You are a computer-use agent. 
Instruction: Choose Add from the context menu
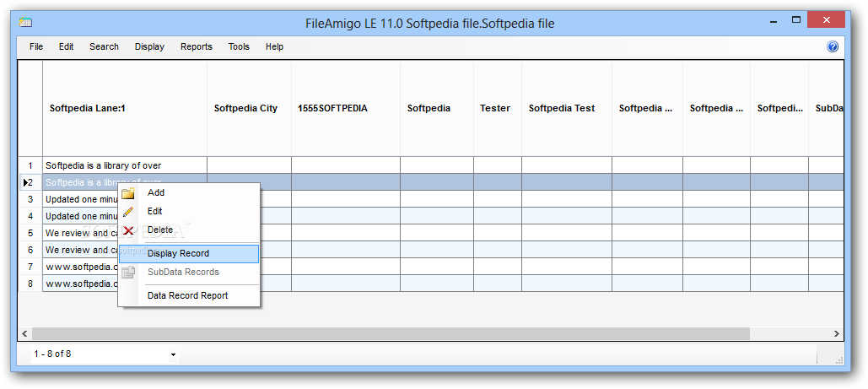[189, 193]
